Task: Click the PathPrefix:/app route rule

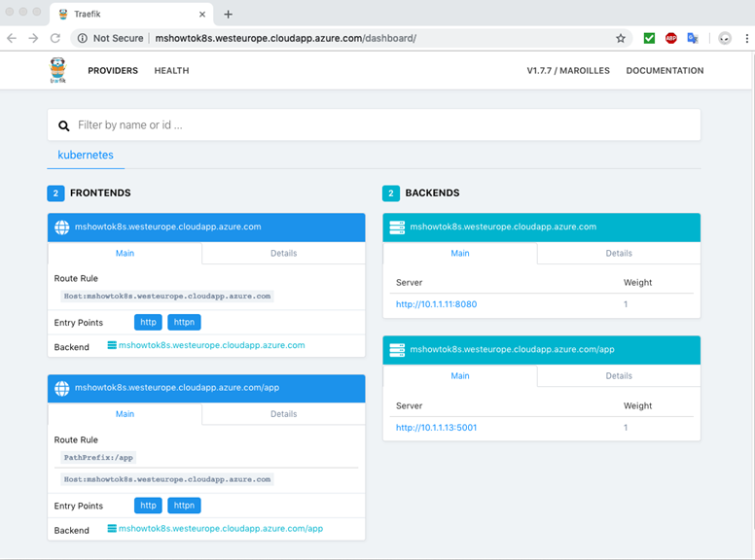Action: coord(98,458)
